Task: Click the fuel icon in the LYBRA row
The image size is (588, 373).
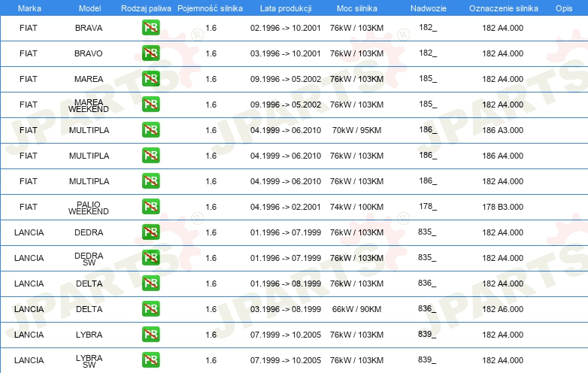Action: (150, 334)
